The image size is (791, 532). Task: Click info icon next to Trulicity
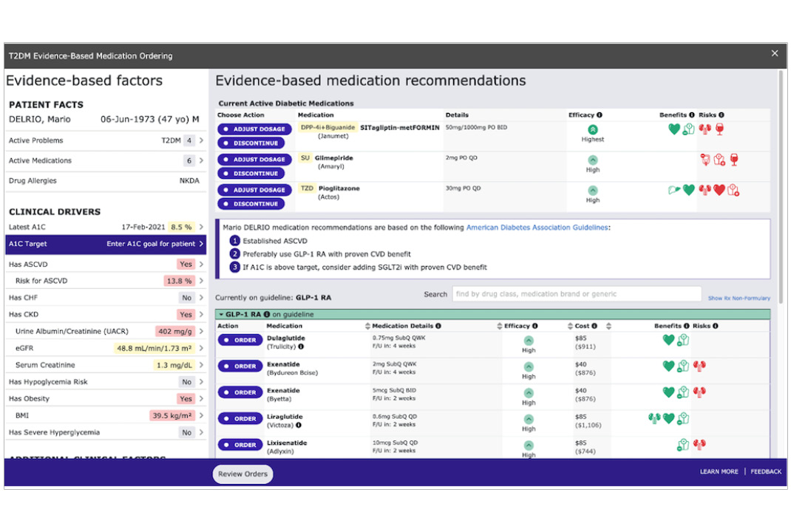pyautogui.click(x=301, y=347)
